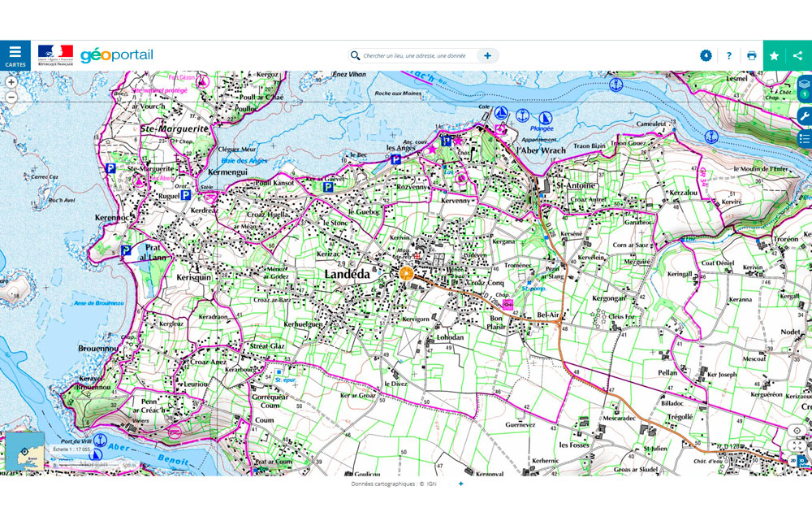Center map on my location button
This screenshot has height=508, width=812.
coord(797,431)
